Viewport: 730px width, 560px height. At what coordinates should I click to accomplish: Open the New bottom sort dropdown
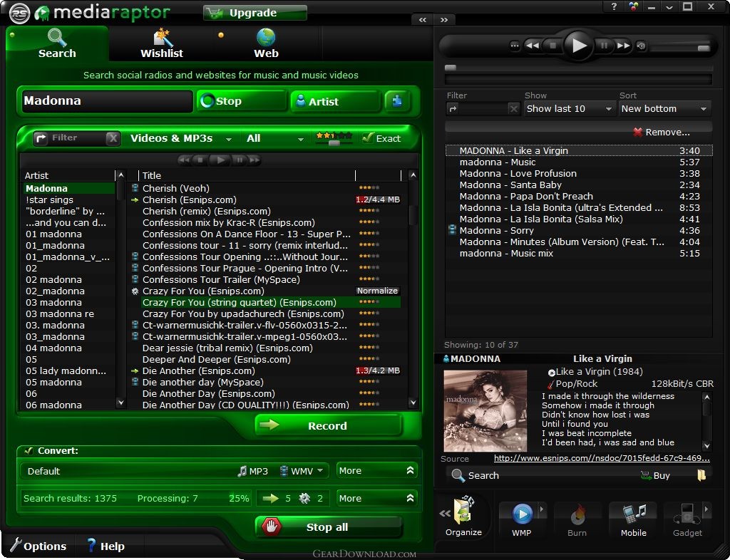click(664, 109)
